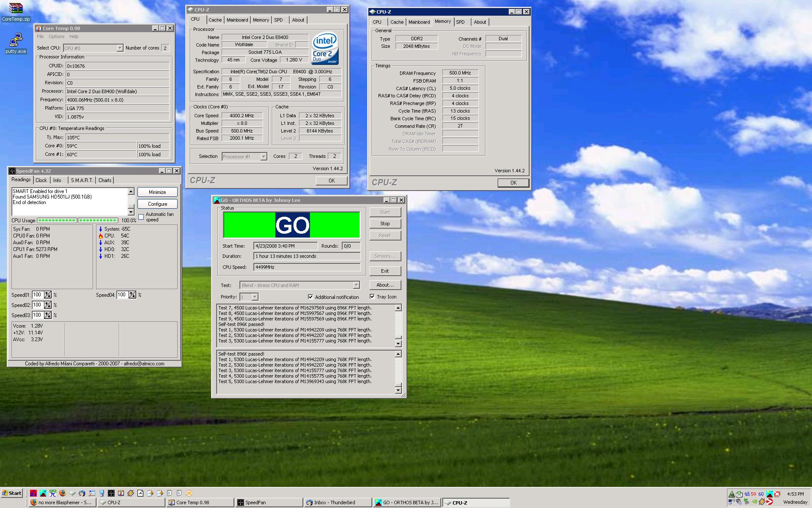This screenshot has height=508, width=812.
Task: Click the network connection tray icon
Action: (x=731, y=502)
